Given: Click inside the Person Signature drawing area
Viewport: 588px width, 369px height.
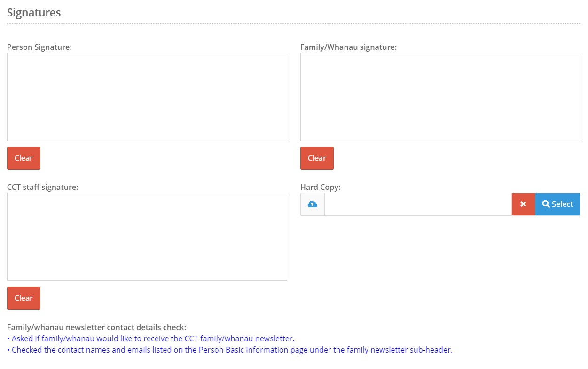Looking at the screenshot, I should [147, 97].
